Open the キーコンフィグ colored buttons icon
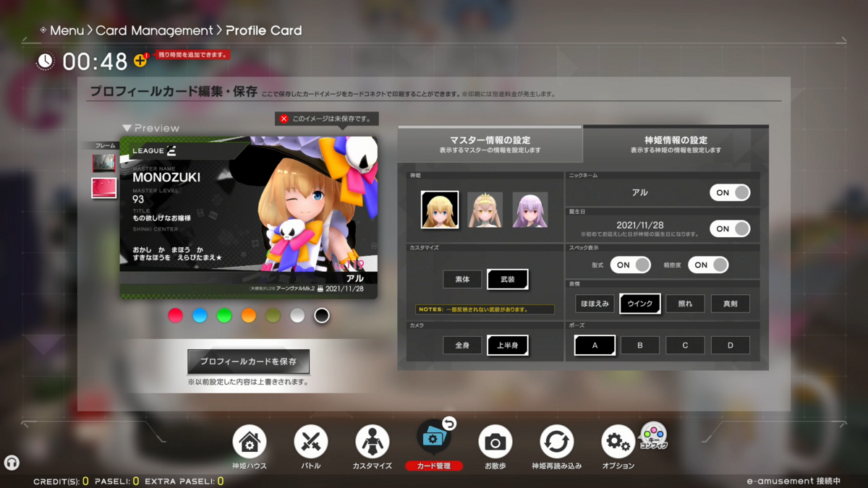 tap(654, 436)
